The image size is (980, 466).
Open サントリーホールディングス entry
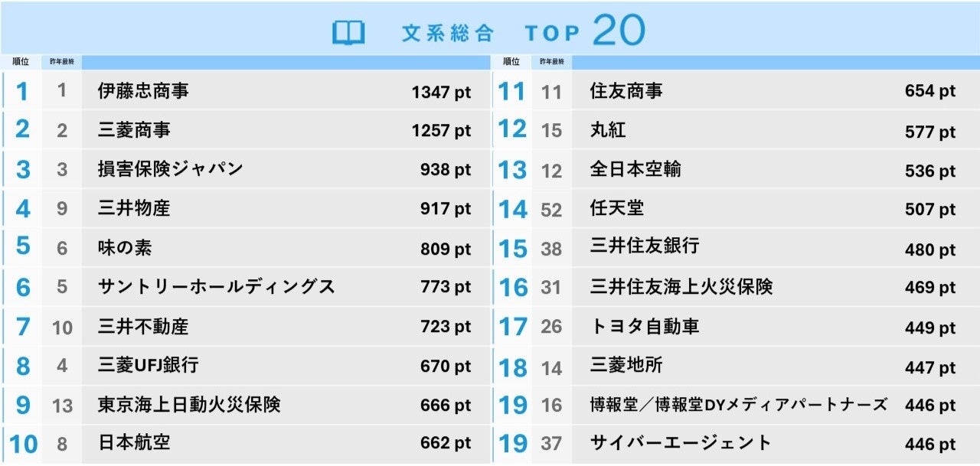pos(217,287)
